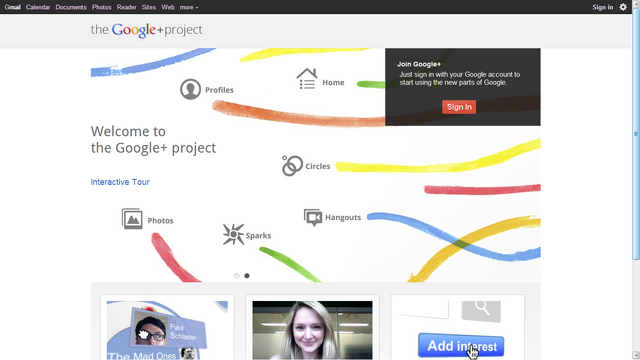Screen dimensions: 640x360
Task: Open Calendar from the top bar
Action: 38,7
